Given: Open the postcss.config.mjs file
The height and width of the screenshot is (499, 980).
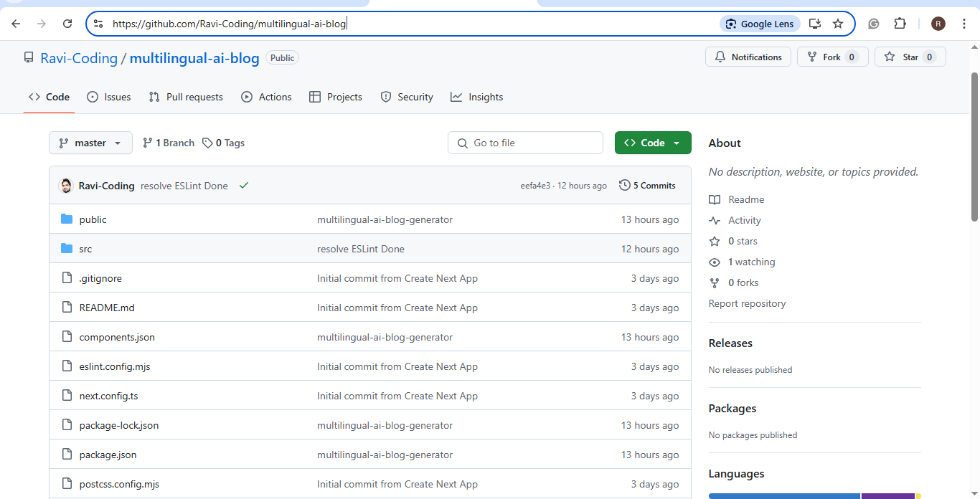Looking at the screenshot, I should pos(119,484).
